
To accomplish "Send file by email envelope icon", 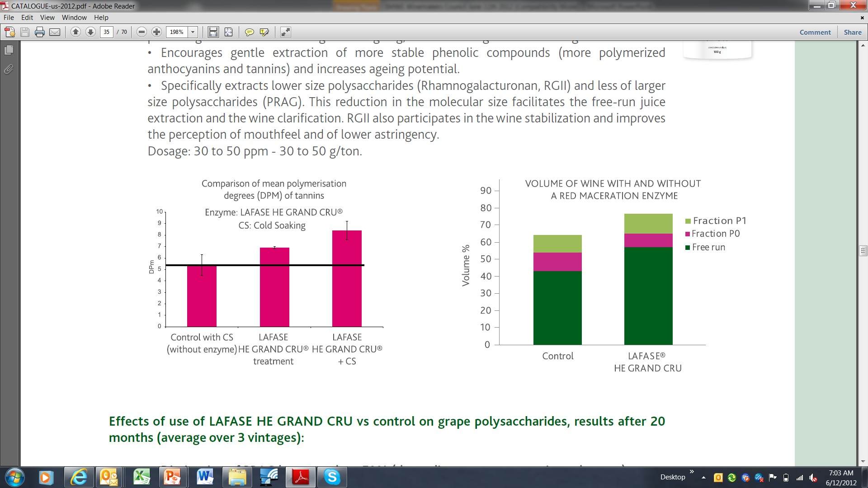I will [x=55, y=32].
